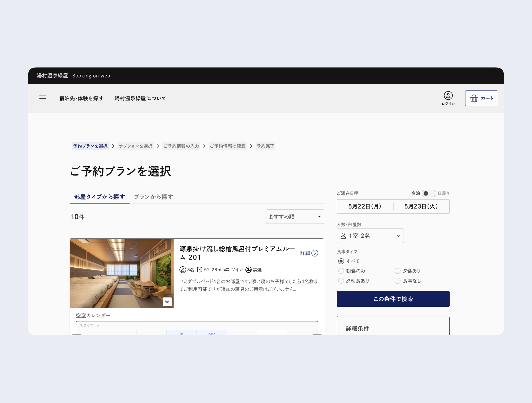Select the 食事なし meal option
532x403 pixels.
(x=397, y=280)
